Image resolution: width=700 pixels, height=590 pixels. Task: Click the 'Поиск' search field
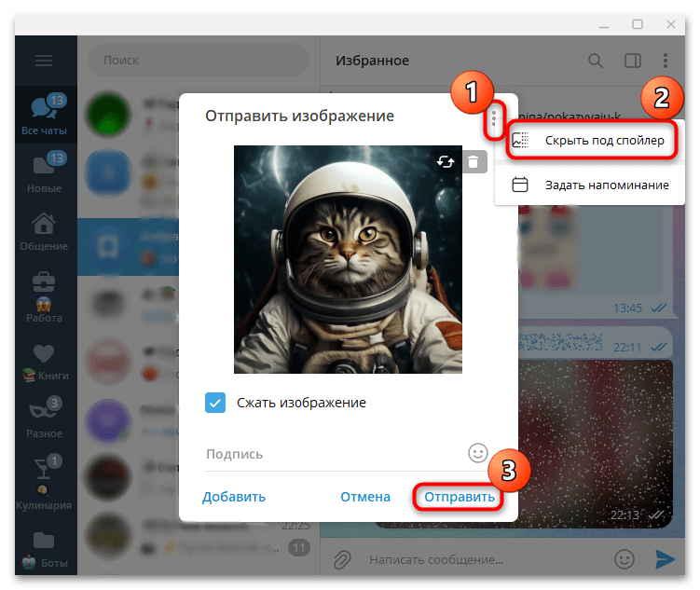199,60
